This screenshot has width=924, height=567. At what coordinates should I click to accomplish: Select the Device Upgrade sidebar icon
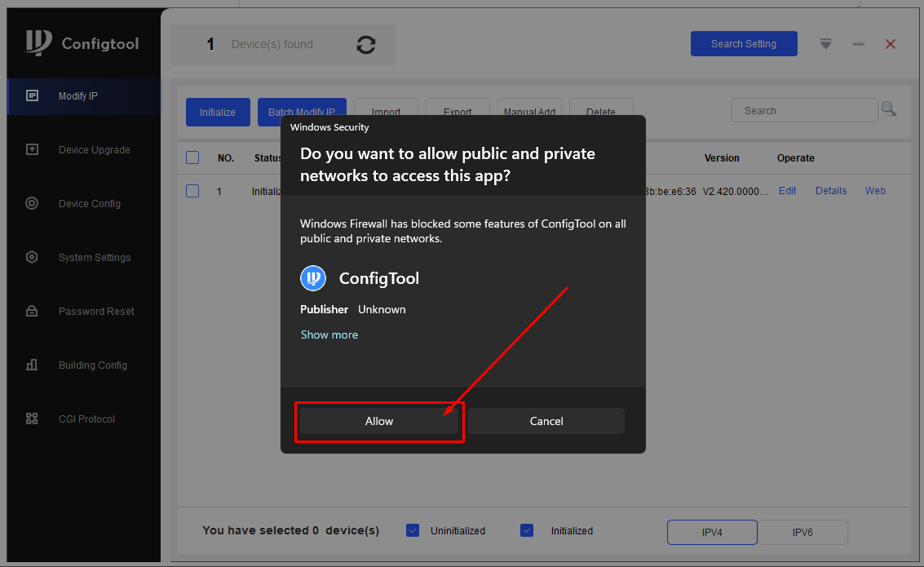33,150
